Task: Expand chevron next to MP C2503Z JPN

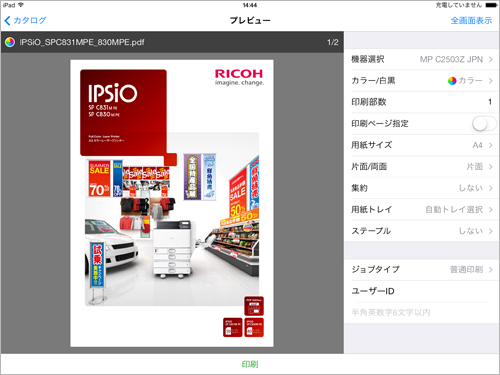Action: coord(491,59)
